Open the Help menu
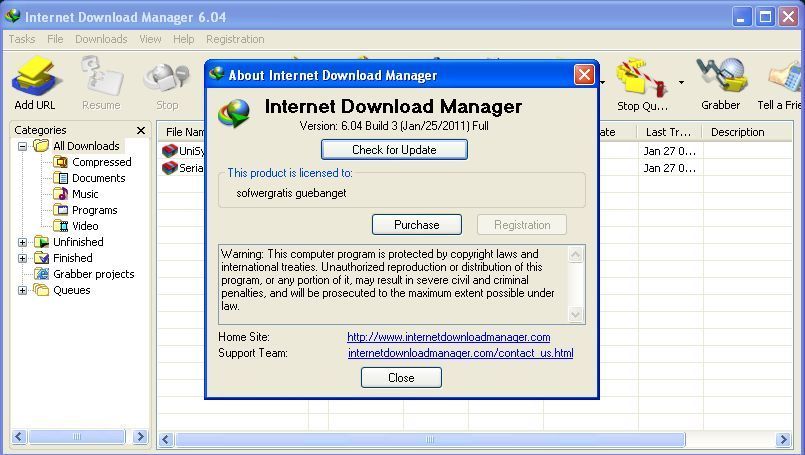The image size is (805, 455). (183, 39)
